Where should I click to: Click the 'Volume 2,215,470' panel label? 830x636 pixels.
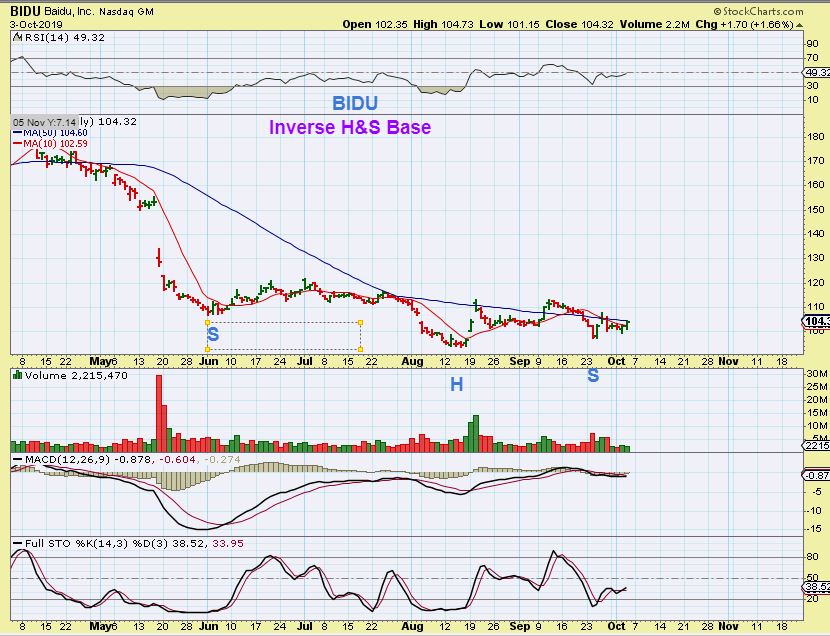point(76,376)
